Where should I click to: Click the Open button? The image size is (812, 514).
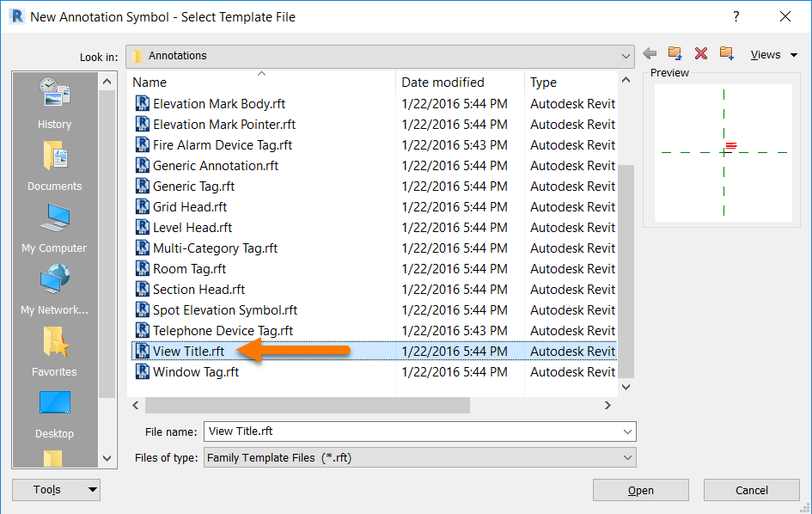tap(640, 490)
